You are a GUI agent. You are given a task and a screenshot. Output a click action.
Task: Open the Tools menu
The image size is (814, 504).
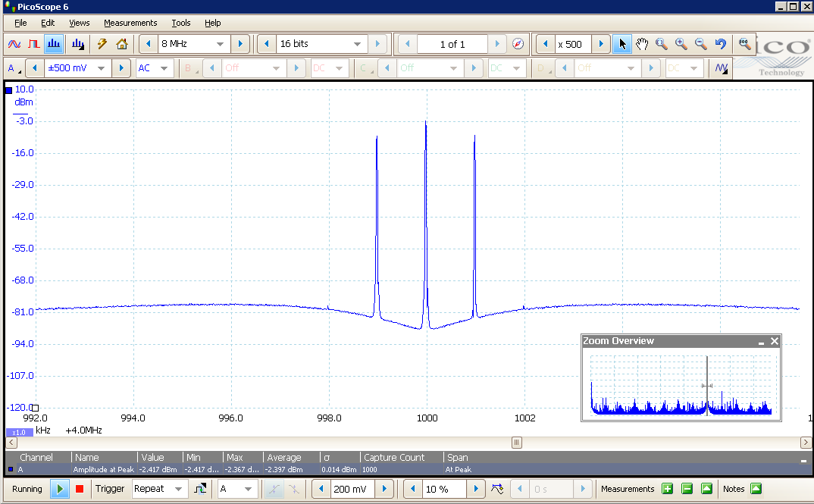click(x=180, y=23)
